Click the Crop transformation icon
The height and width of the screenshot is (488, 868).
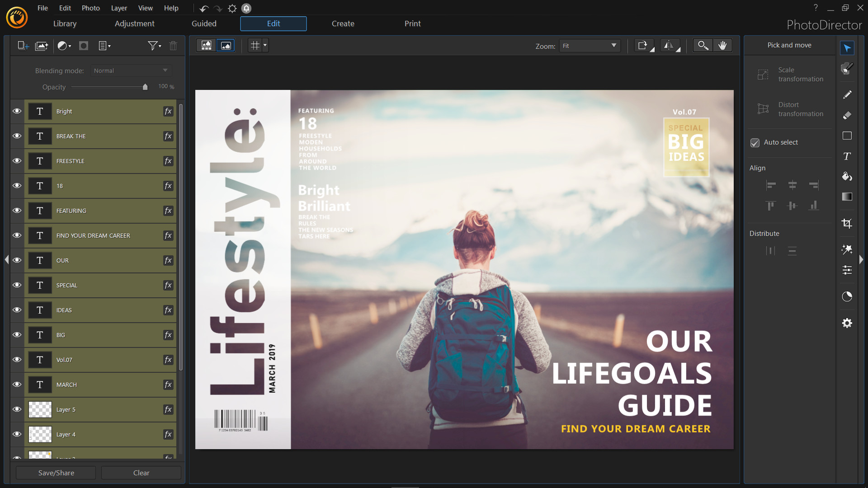pos(847,223)
